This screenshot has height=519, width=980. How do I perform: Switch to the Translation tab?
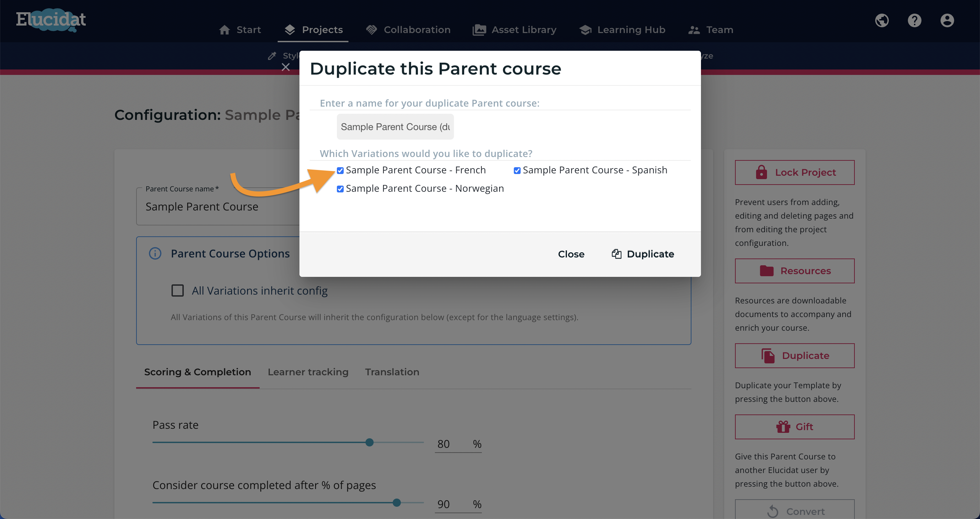[392, 372]
